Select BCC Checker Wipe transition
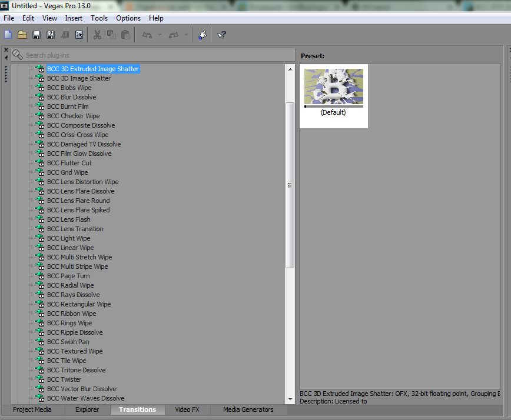This screenshot has height=420, width=511. 74,116
